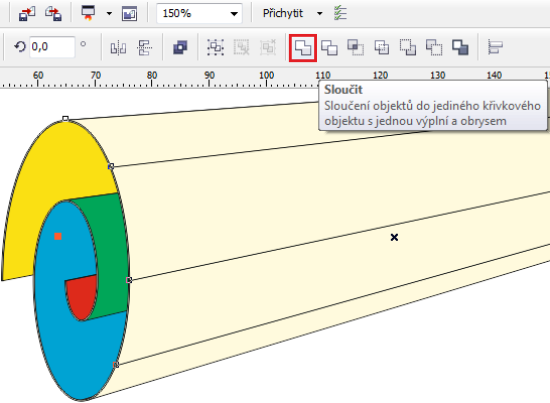Screen dimensions: 550x403
Task: Mirror horizontally icon in property bar
Action: tap(118, 48)
